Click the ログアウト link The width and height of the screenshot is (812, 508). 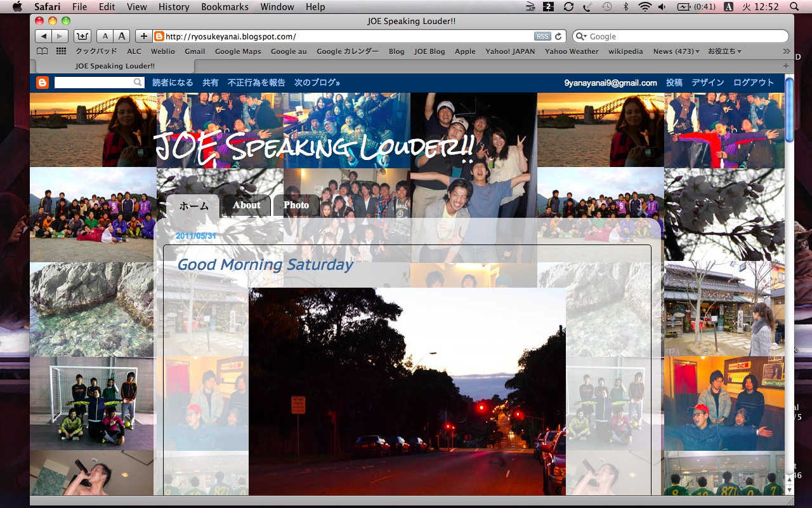[754, 83]
